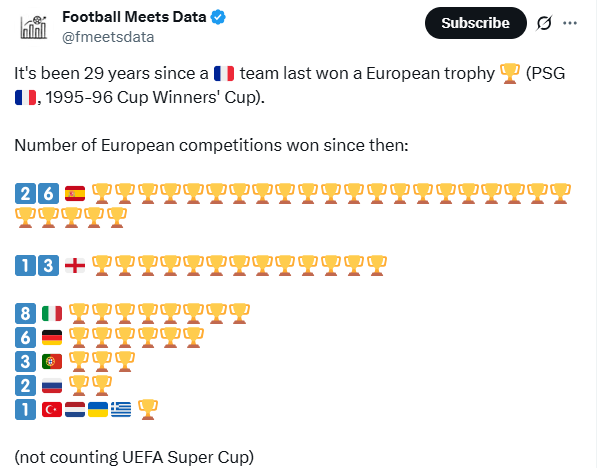
Task: Click the Greece flag emoji
Action: tap(121, 410)
